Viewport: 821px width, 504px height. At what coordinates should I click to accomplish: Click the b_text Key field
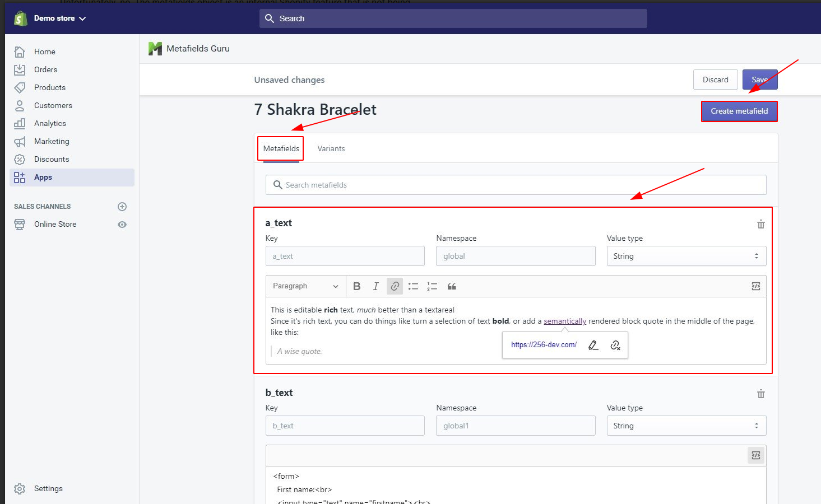(345, 426)
